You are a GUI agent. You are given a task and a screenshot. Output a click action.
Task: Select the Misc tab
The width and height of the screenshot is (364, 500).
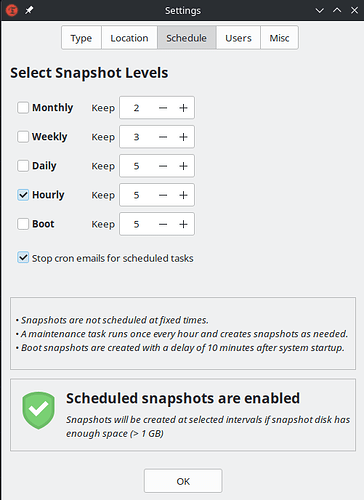pos(279,38)
